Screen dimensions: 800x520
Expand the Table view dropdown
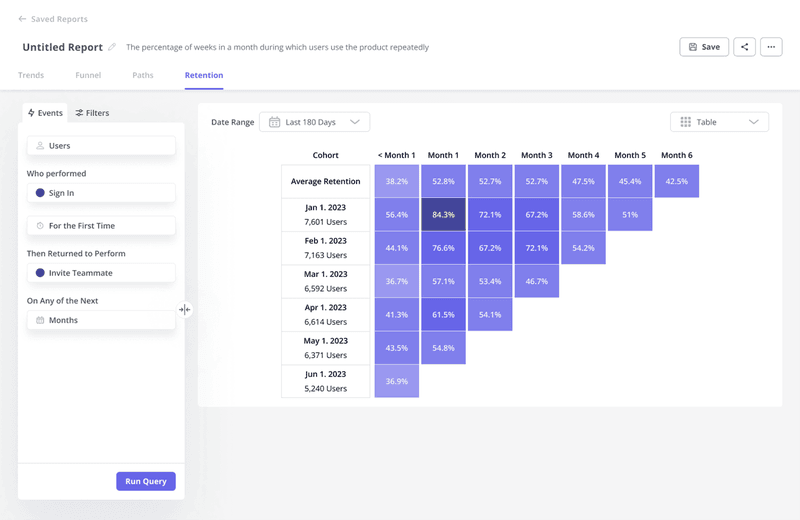coord(719,122)
